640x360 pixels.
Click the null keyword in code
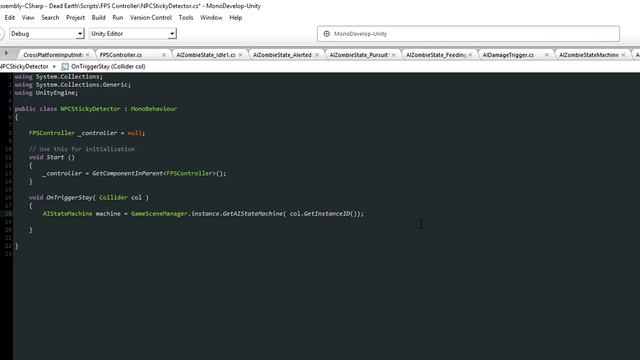[134, 133]
